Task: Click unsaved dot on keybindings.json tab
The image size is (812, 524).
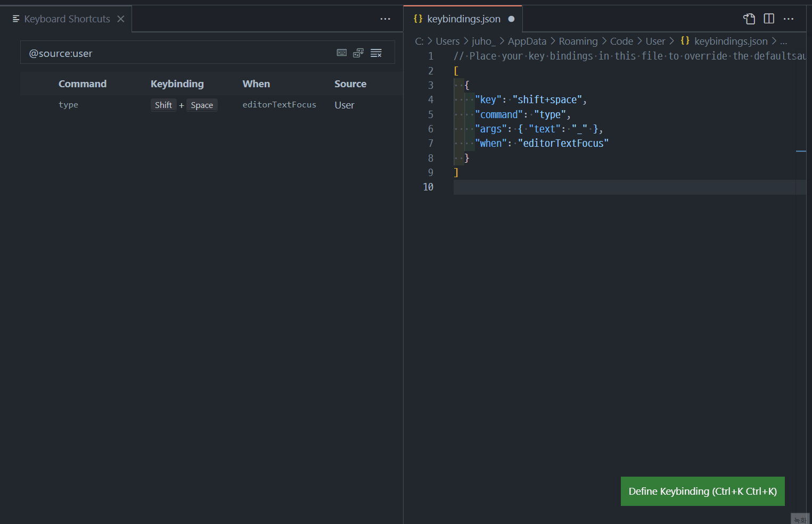Action: (x=511, y=19)
